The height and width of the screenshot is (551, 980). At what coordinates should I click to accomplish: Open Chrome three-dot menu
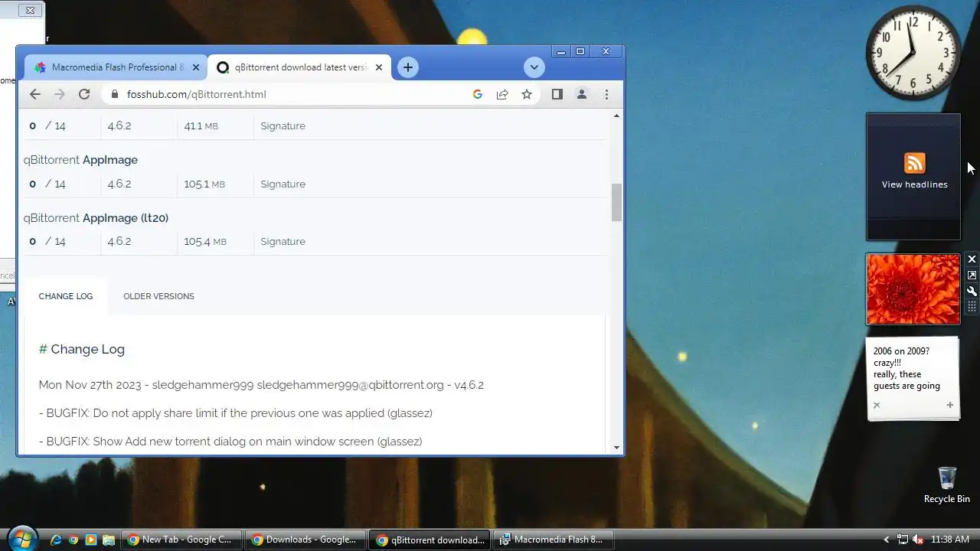click(606, 94)
